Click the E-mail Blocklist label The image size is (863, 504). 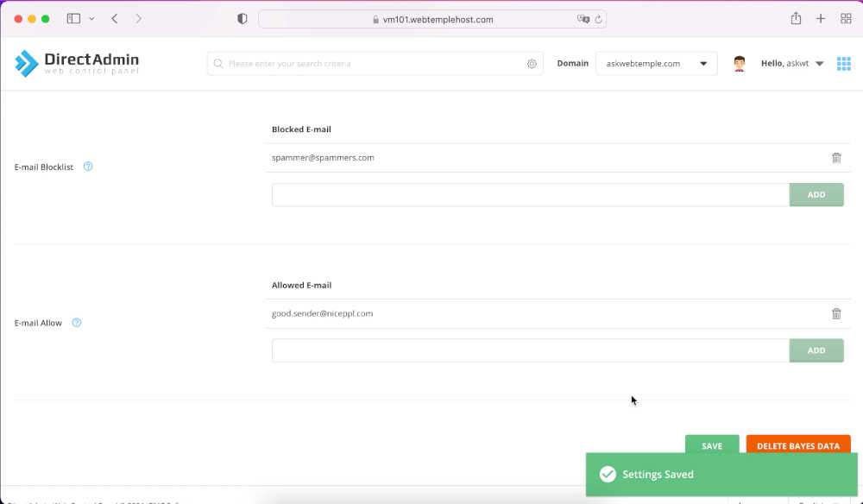[x=44, y=167]
